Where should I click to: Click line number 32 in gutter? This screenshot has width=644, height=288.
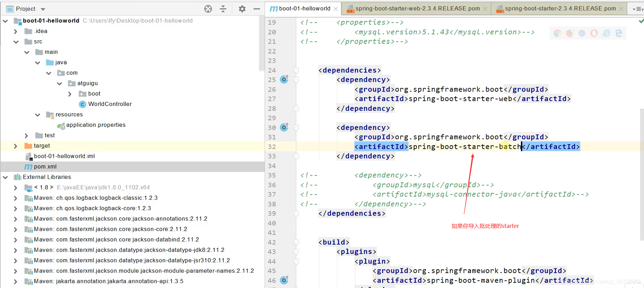[x=272, y=147]
